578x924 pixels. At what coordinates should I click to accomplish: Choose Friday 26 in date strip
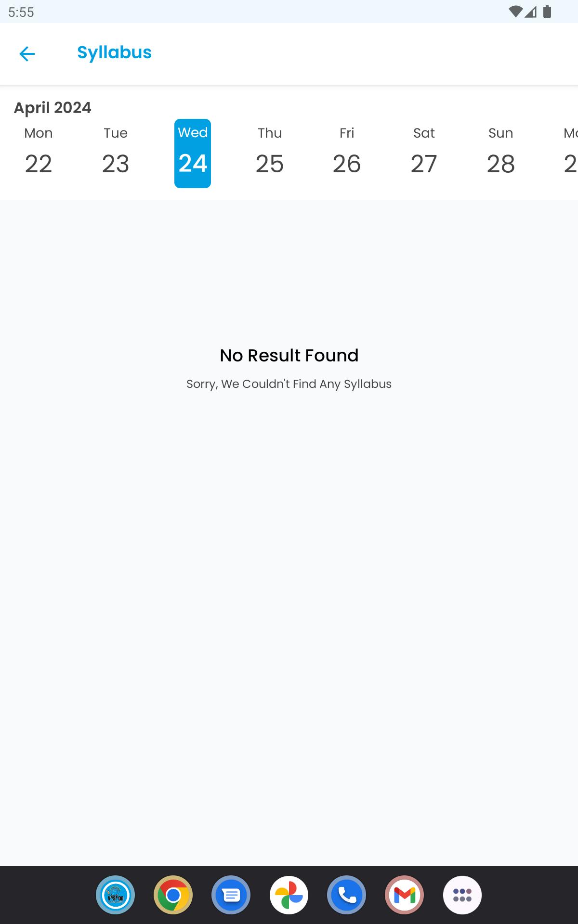(347, 153)
